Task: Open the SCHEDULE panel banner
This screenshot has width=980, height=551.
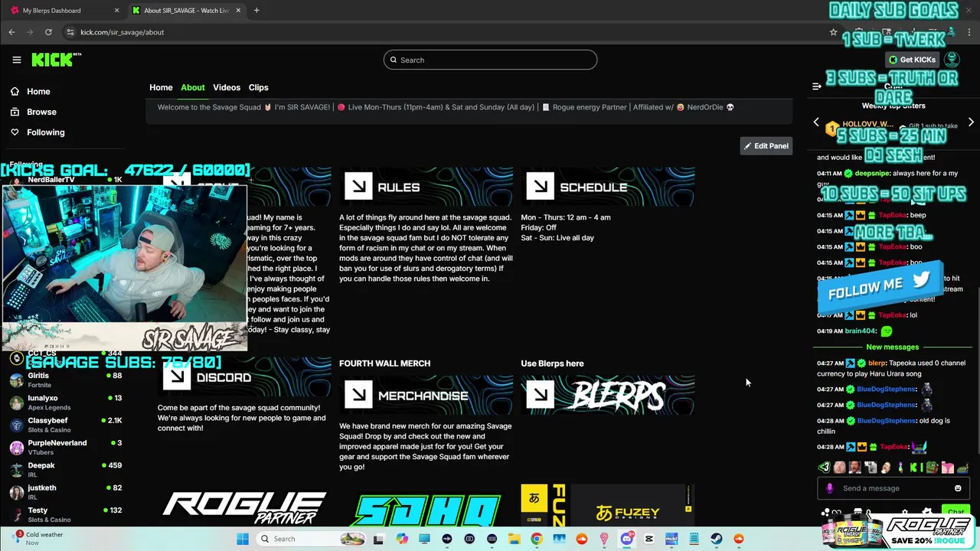Action: (608, 187)
